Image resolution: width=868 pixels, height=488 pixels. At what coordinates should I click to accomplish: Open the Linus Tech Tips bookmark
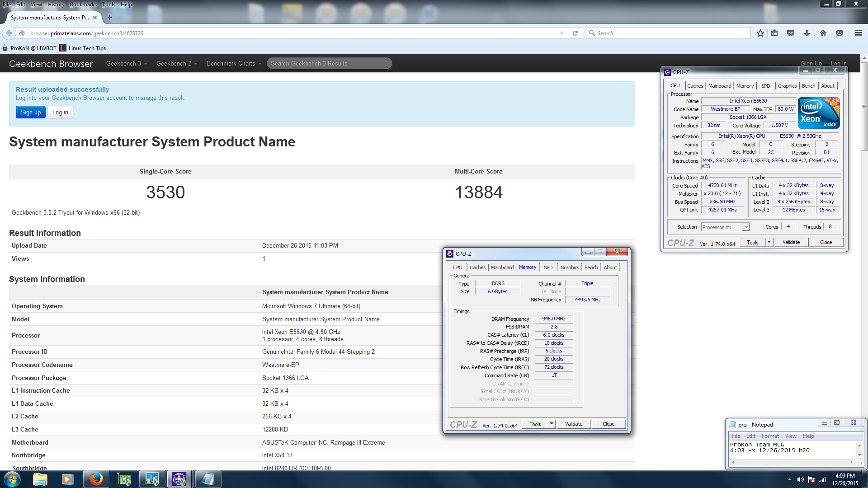(x=83, y=48)
